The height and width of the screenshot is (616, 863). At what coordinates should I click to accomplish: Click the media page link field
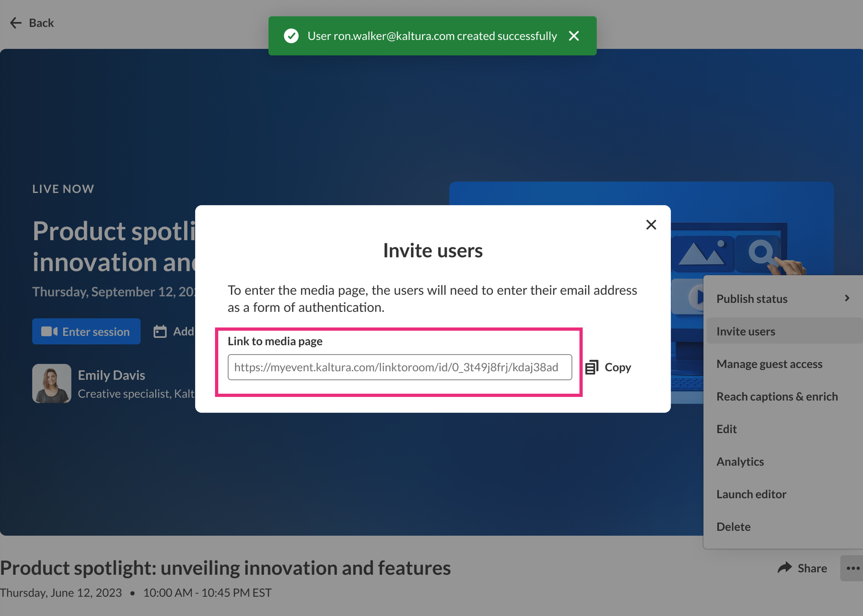[399, 367]
